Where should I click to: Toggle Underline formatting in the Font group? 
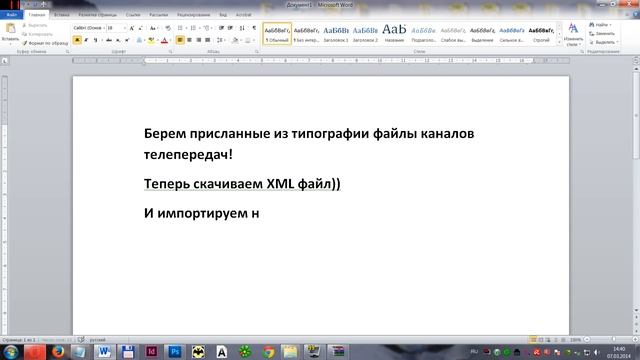[96, 40]
